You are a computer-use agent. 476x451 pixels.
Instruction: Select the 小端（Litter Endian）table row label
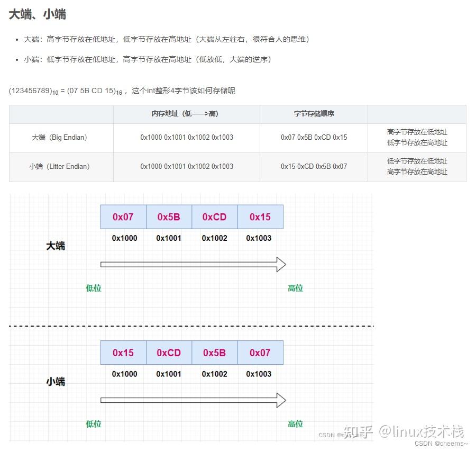tap(60, 166)
